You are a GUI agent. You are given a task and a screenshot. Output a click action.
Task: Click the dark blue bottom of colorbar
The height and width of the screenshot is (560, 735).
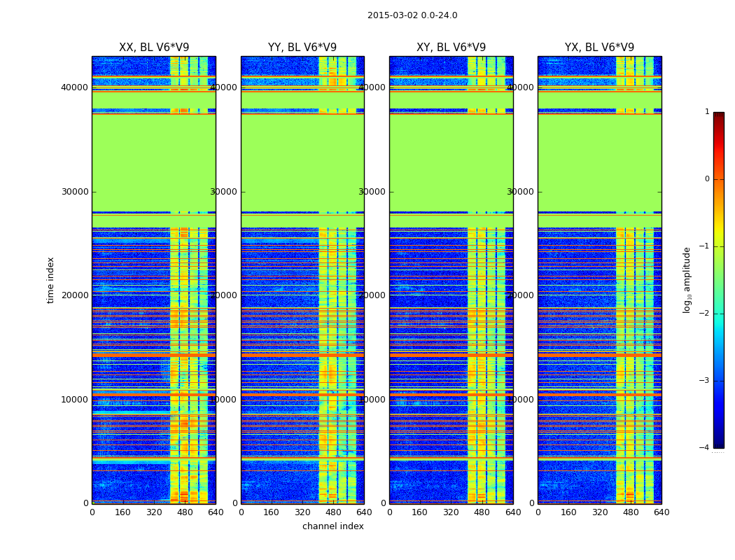(x=719, y=444)
